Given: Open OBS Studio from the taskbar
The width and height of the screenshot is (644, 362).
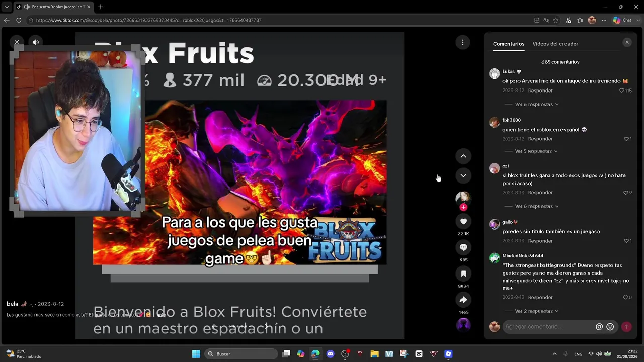Looking at the screenshot, I should [x=345, y=354].
